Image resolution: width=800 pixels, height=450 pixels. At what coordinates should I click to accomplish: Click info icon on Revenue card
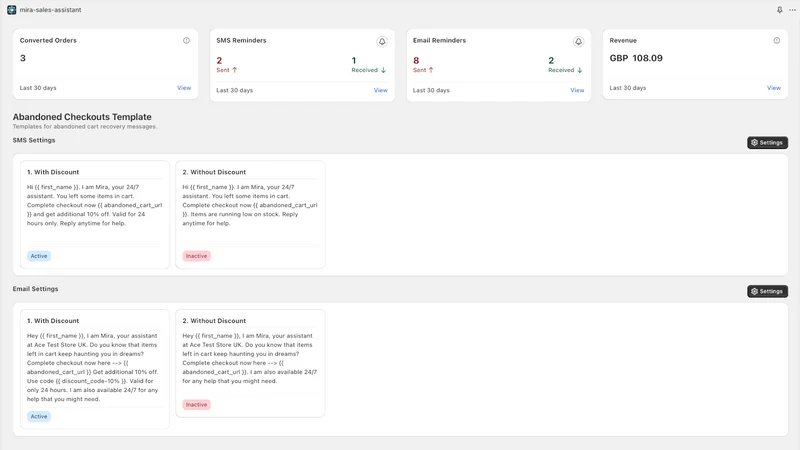[x=777, y=40]
